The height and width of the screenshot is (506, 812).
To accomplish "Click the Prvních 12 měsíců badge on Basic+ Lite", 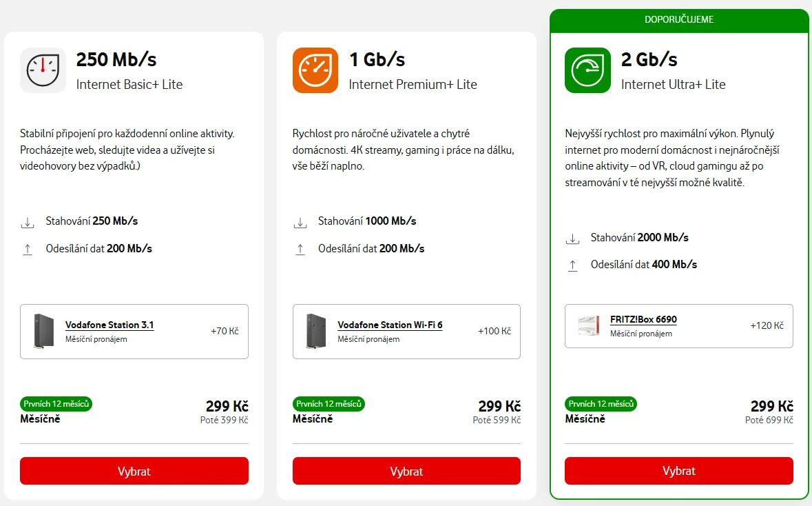I will tap(56, 404).
